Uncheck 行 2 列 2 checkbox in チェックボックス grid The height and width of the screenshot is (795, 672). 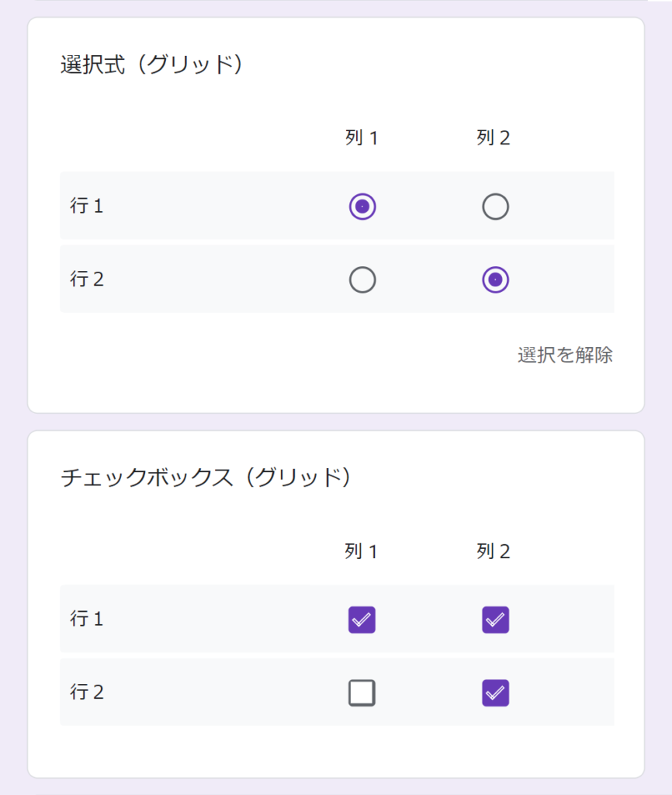(x=495, y=693)
